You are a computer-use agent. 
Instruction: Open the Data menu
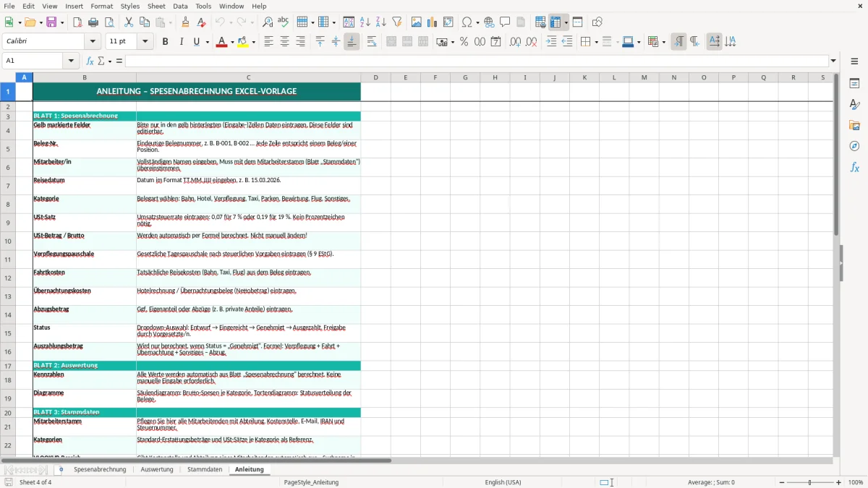pos(180,6)
